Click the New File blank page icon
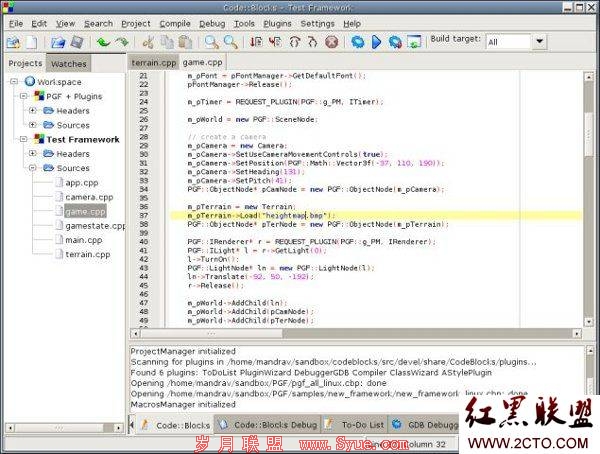The height and width of the screenshot is (454, 600). pos(32,42)
